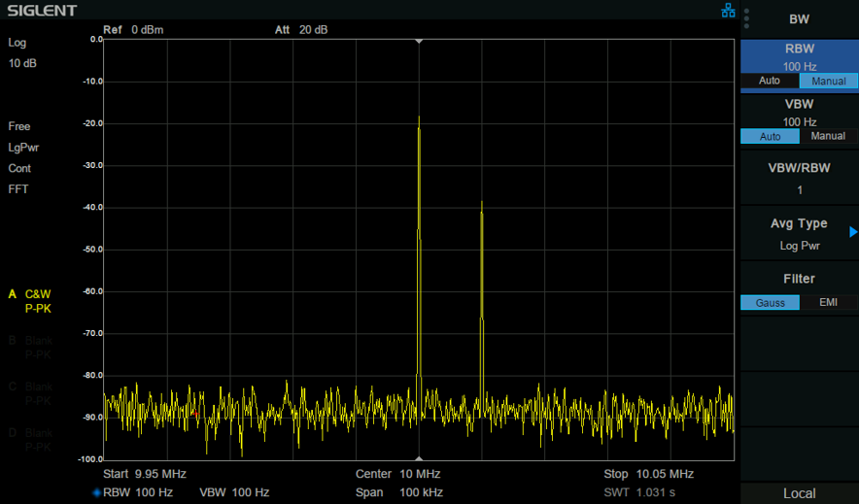Click the Cont sweep mode label

[x=19, y=168]
